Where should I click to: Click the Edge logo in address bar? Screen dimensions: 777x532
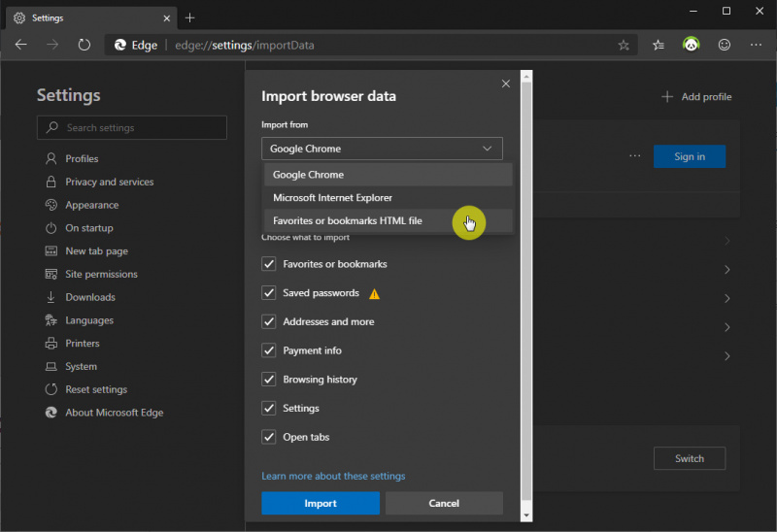119,45
